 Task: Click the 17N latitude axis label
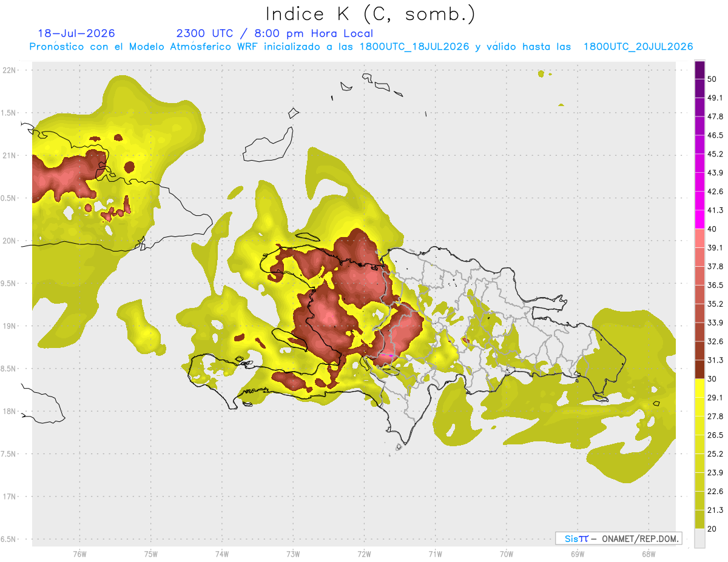pos(10,497)
